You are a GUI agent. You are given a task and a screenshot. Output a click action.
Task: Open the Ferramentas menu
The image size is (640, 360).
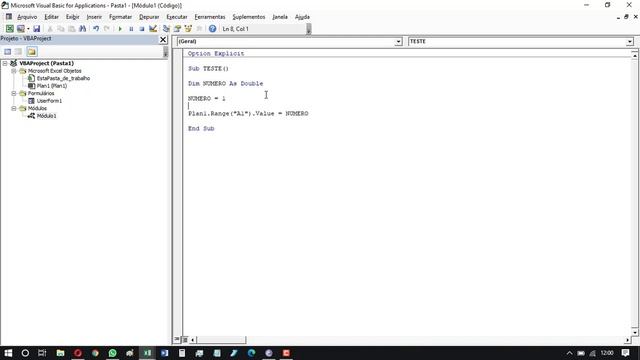tap(210, 17)
